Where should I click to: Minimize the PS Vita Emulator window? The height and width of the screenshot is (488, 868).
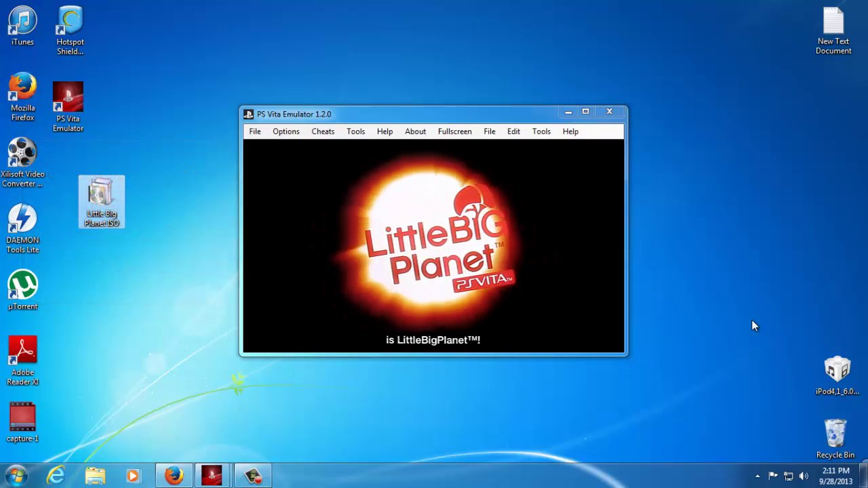(x=568, y=112)
